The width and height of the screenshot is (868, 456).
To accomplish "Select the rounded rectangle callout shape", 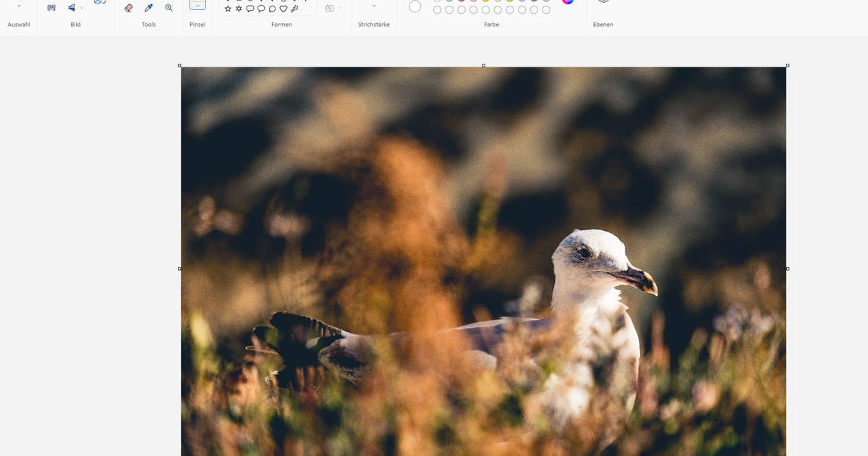I will 250,9.
